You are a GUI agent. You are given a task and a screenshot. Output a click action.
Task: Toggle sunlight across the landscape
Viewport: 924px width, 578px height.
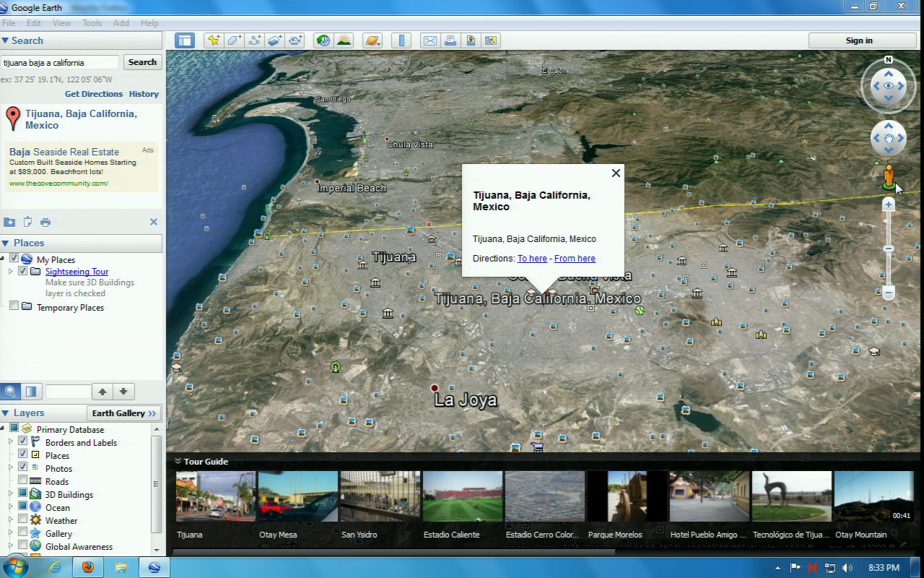pyautogui.click(x=344, y=40)
